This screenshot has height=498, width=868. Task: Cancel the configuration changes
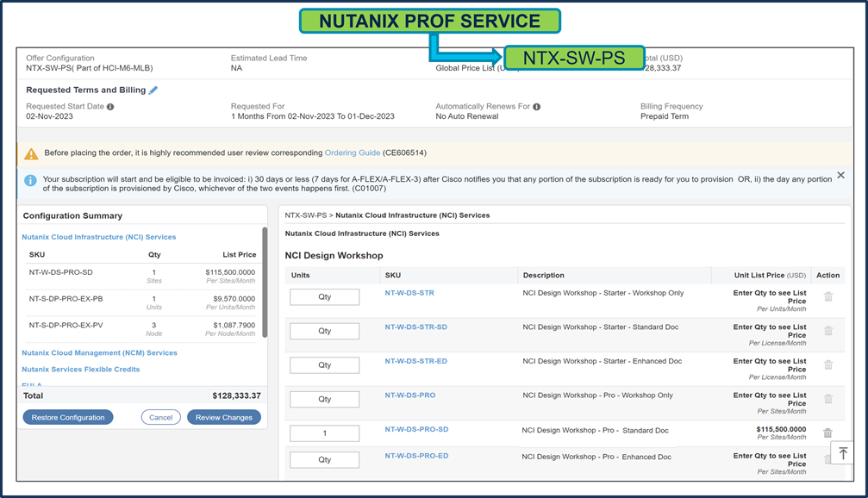160,417
